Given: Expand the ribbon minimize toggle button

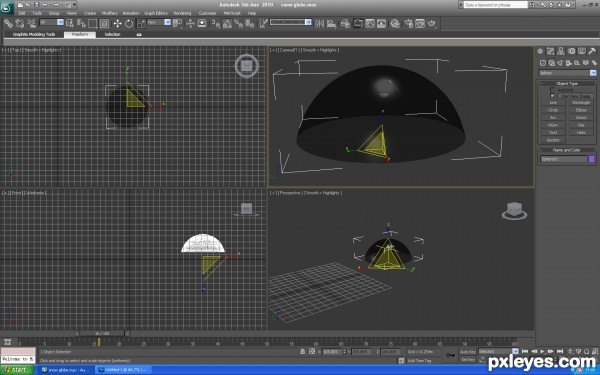Looking at the screenshot, I should coord(139,34).
